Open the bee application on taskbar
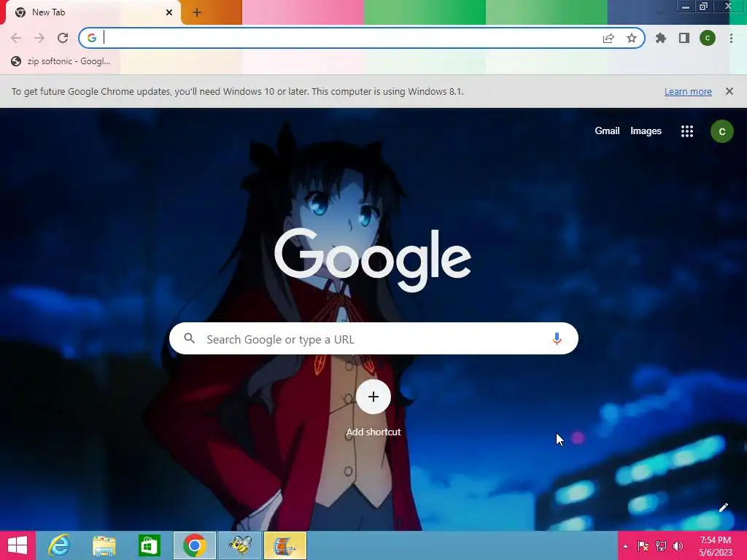The height and width of the screenshot is (560, 747). (x=239, y=545)
